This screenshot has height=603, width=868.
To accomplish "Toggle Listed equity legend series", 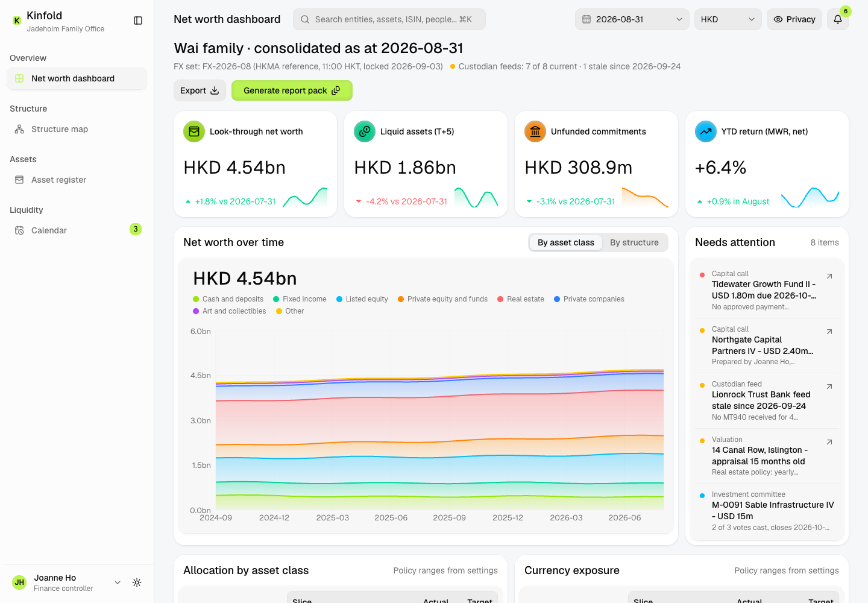I will pyautogui.click(x=362, y=299).
